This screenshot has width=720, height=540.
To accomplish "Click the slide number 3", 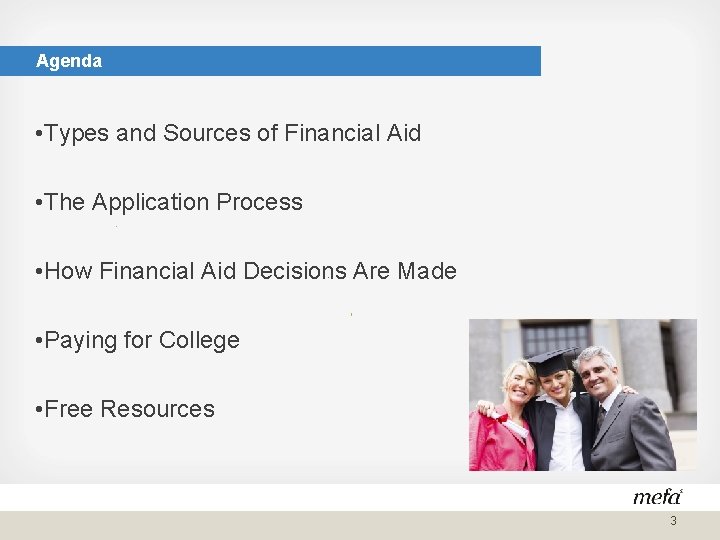I will point(673,521).
